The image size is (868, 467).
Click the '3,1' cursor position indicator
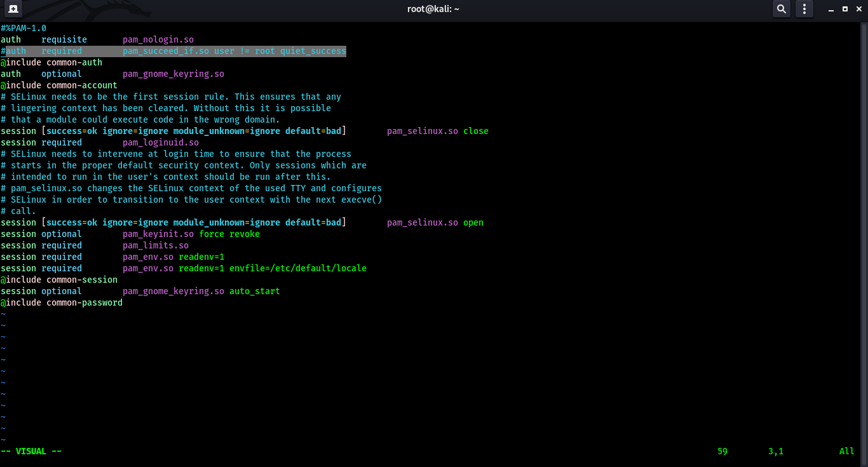(x=776, y=451)
